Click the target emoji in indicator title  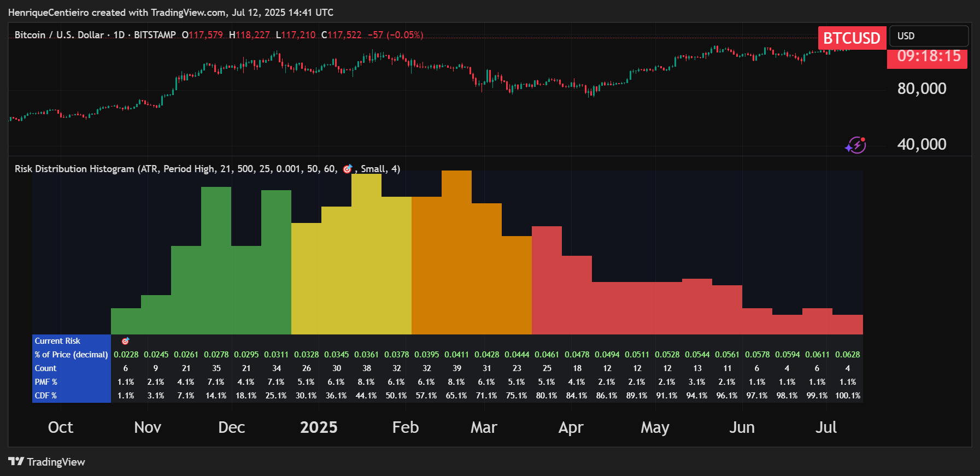(348, 169)
